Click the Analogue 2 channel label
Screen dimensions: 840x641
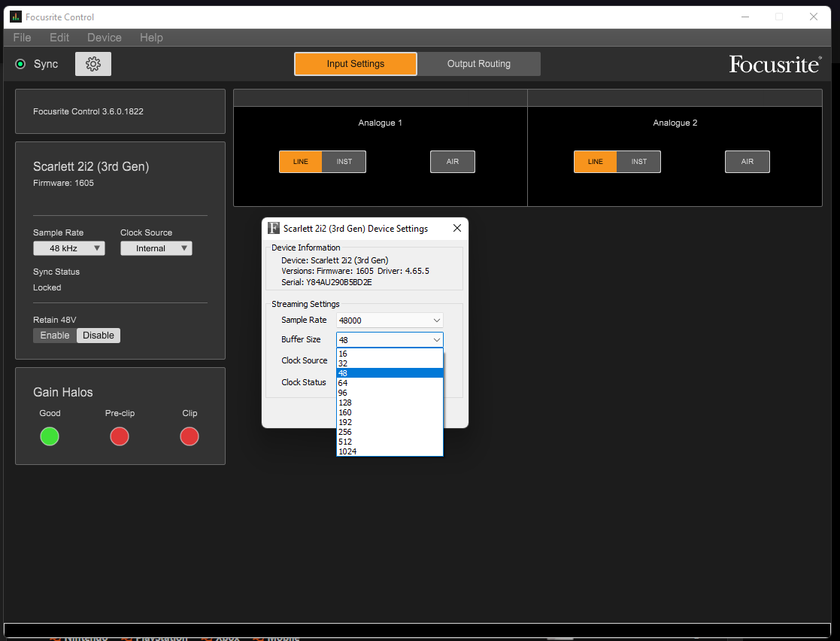[675, 123]
